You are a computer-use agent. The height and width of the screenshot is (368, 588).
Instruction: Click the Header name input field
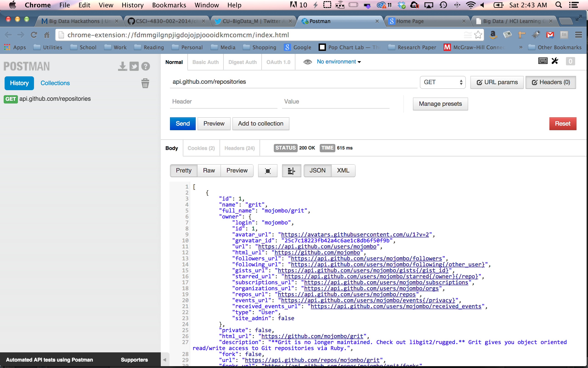pyautogui.click(x=223, y=102)
